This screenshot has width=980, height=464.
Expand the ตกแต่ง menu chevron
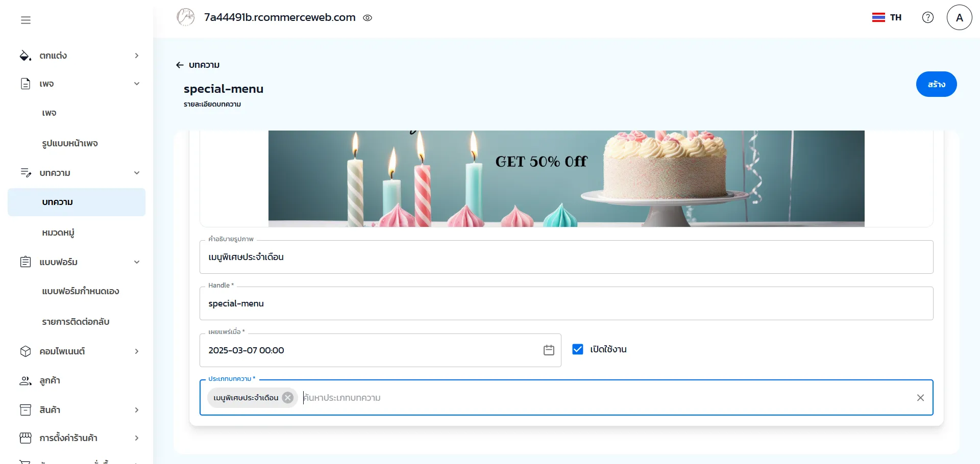tap(137, 56)
